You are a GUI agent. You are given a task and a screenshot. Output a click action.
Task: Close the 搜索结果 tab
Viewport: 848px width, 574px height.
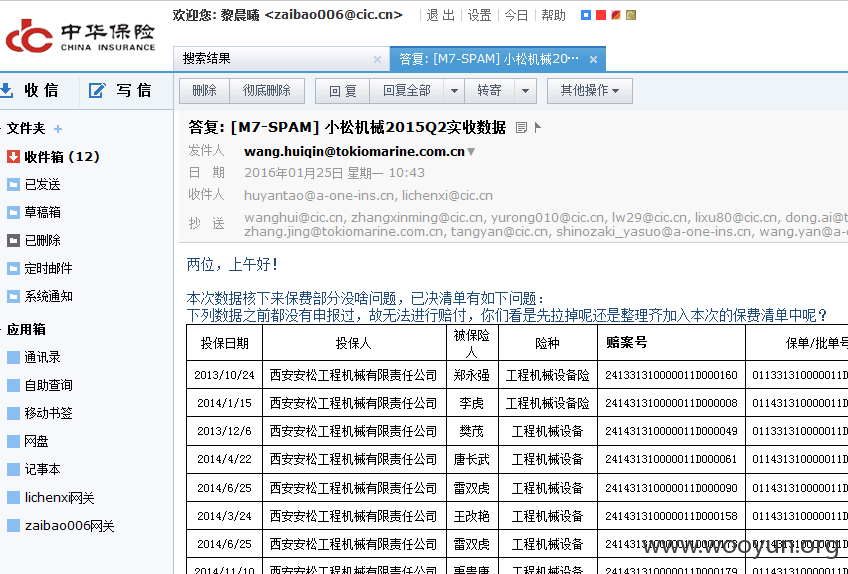point(377,60)
